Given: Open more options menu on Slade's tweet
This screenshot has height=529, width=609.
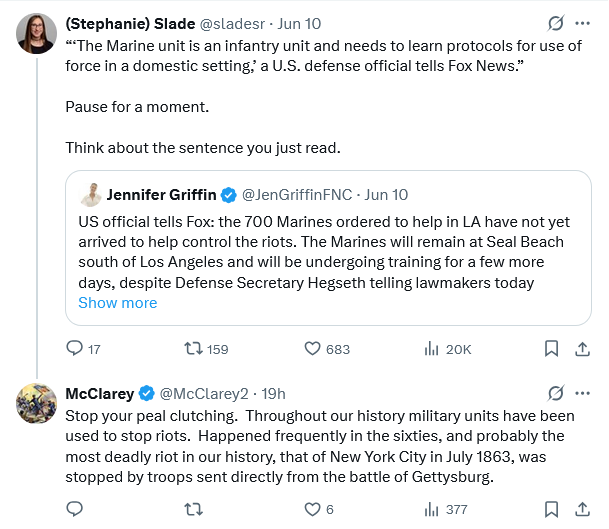Looking at the screenshot, I should point(583,24).
